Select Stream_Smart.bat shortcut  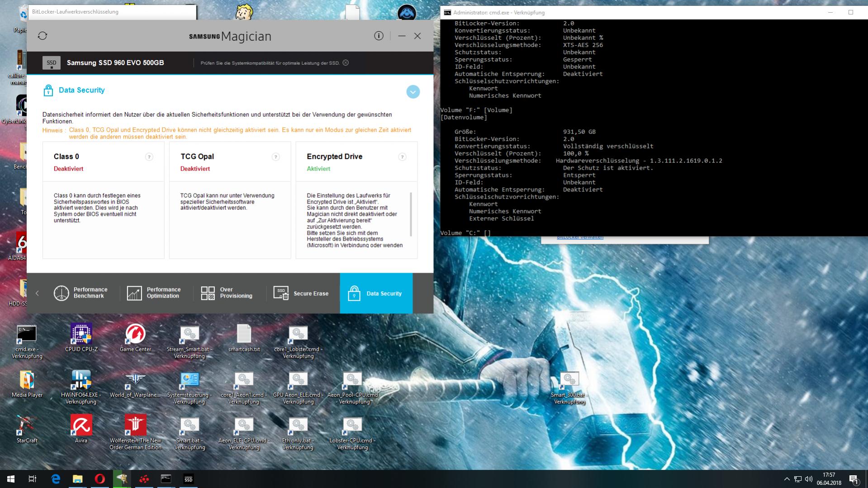coord(190,342)
